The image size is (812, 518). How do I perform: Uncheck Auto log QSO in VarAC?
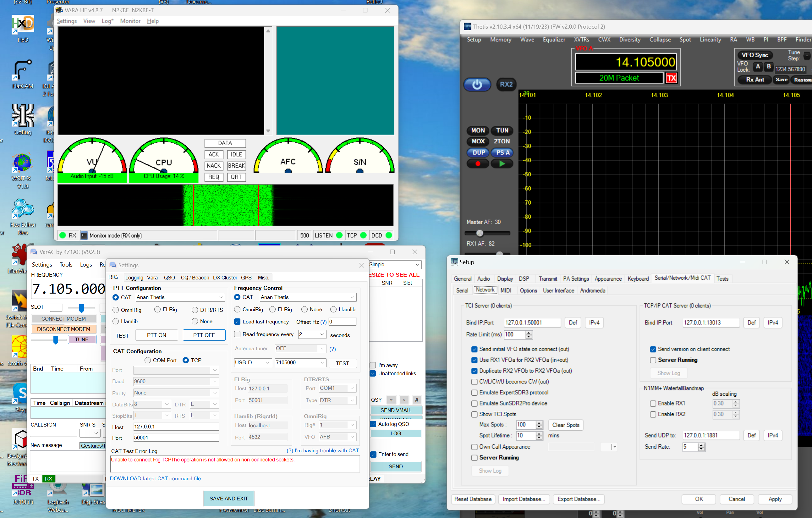(373, 424)
